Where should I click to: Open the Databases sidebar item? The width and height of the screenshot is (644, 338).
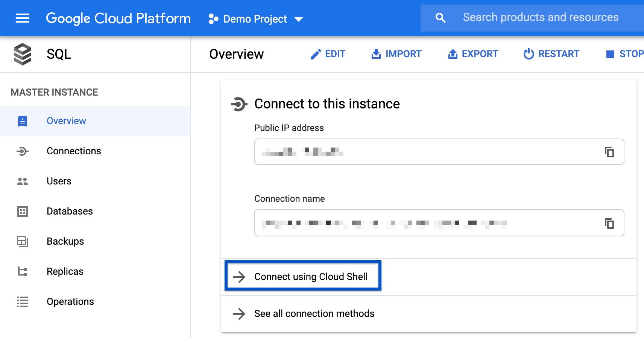pyautogui.click(x=95, y=212)
